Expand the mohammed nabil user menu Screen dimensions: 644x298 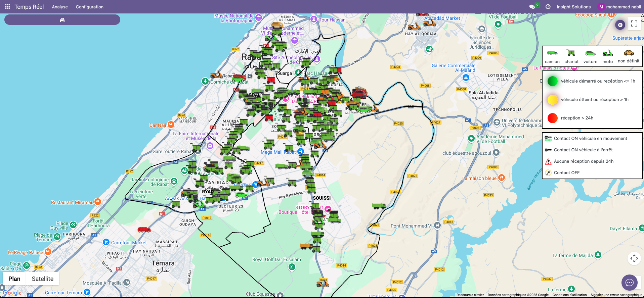619,7
